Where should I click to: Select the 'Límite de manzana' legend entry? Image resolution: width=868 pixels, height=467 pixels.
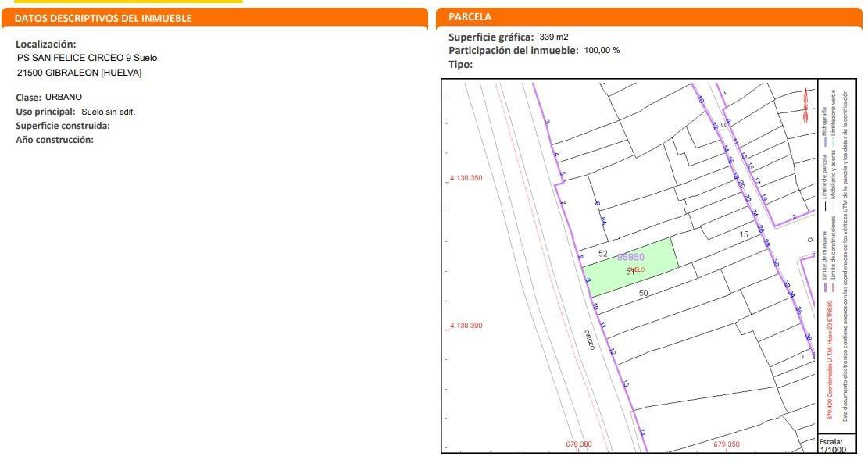tap(824, 256)
